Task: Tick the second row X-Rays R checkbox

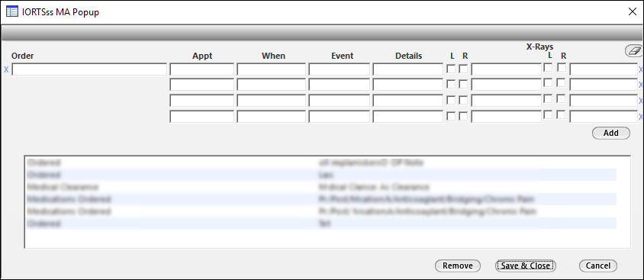Action: point(562,82)
